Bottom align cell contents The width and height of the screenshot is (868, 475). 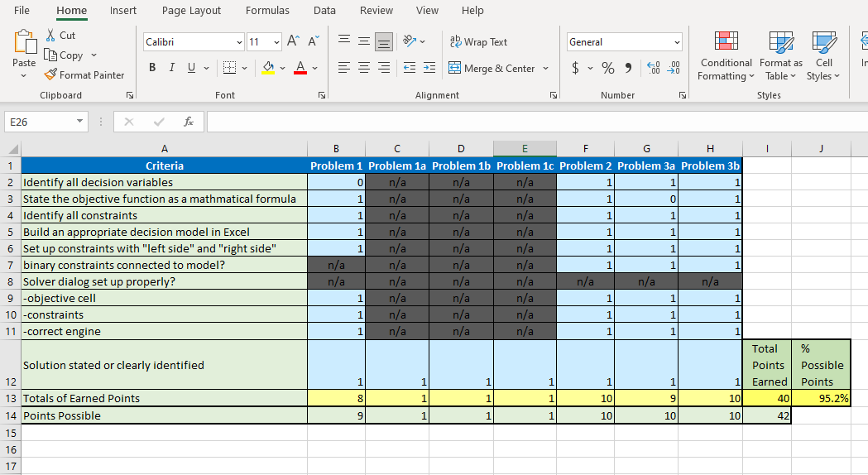pyautogui.click(x=384, y=41)
